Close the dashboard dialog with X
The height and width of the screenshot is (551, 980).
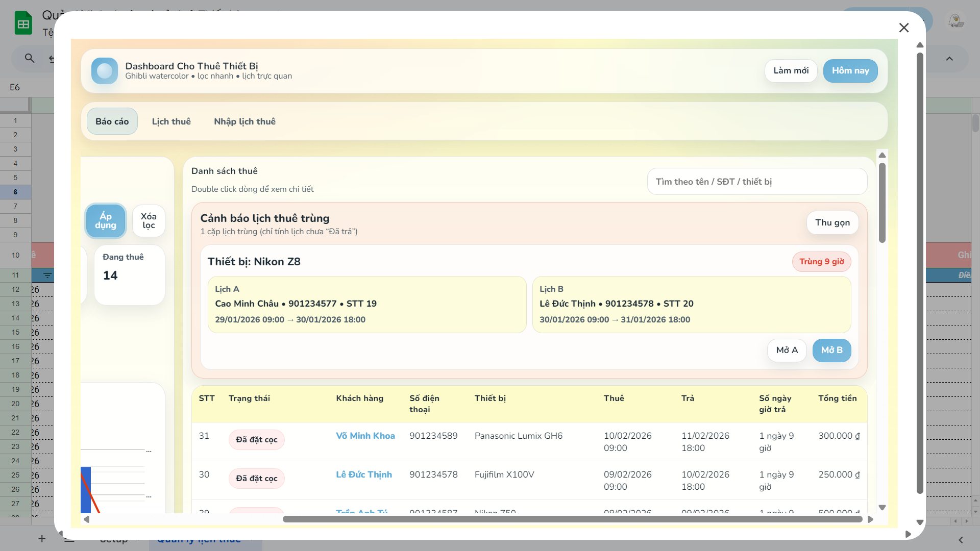pos(904,28)
